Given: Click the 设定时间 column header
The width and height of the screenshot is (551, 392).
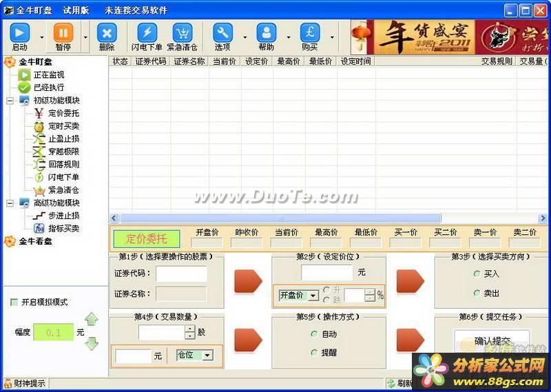Looking at the screenshot, I should [356, 61].
